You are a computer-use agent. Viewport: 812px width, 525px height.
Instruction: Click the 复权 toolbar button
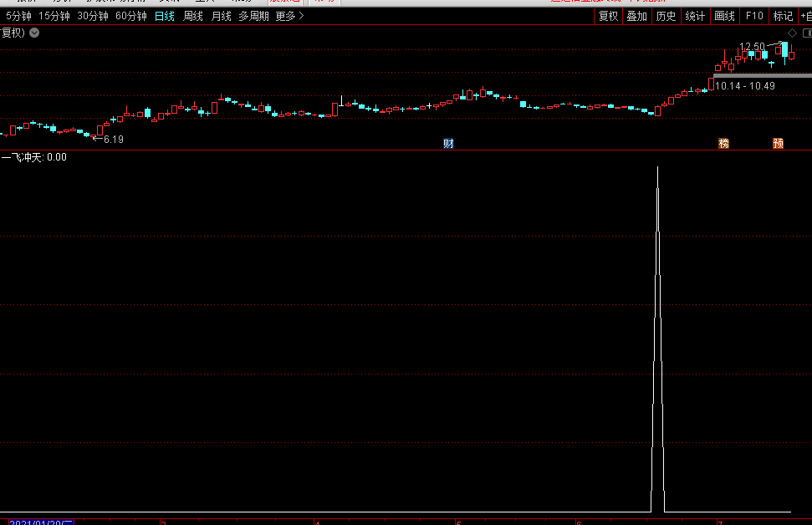[608, 16]
